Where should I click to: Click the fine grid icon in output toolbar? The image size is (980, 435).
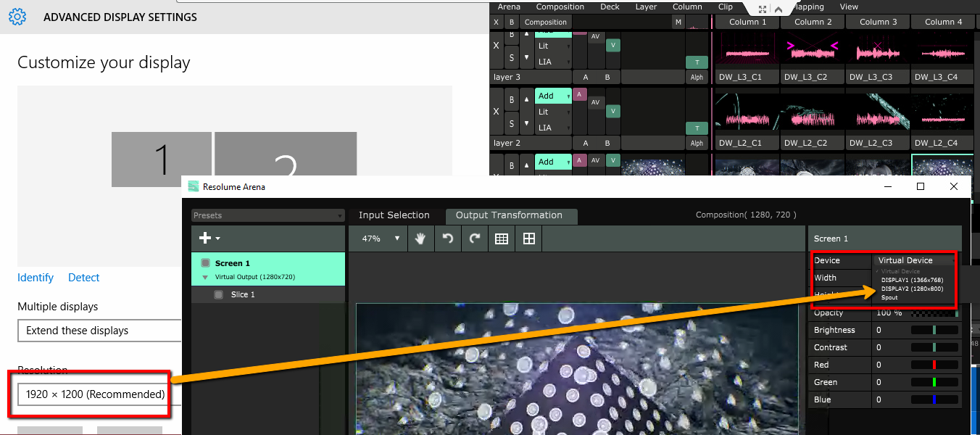coord(501,239)
